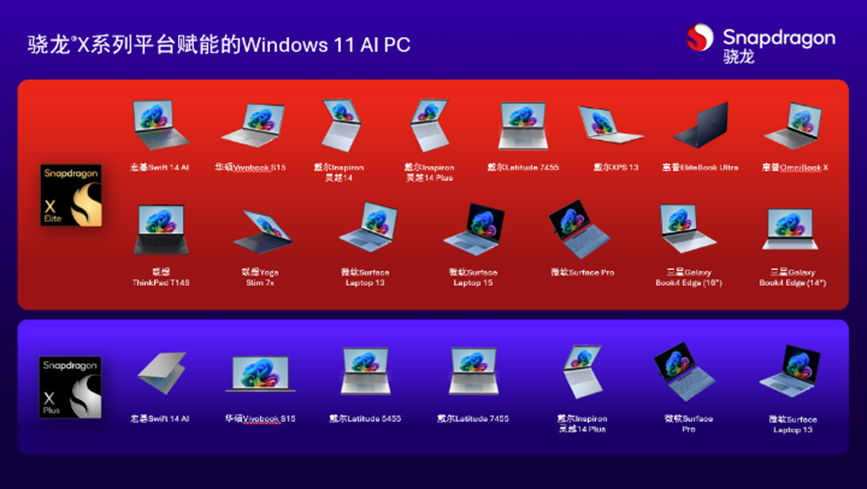Select the ASUS Vivobook S15 image in X Plus section
867x489 pixels.
click(260, 374)
